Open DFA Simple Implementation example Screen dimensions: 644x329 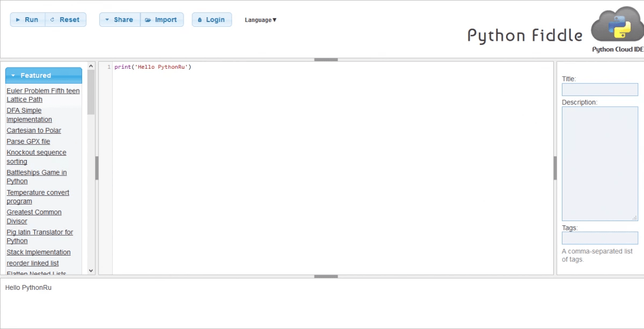point(30,115)
